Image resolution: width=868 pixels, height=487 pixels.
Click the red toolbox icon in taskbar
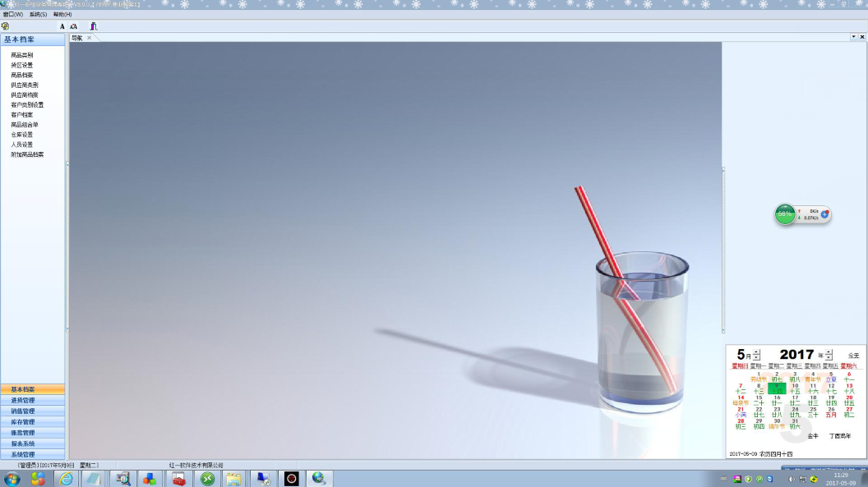coord(178,478)
